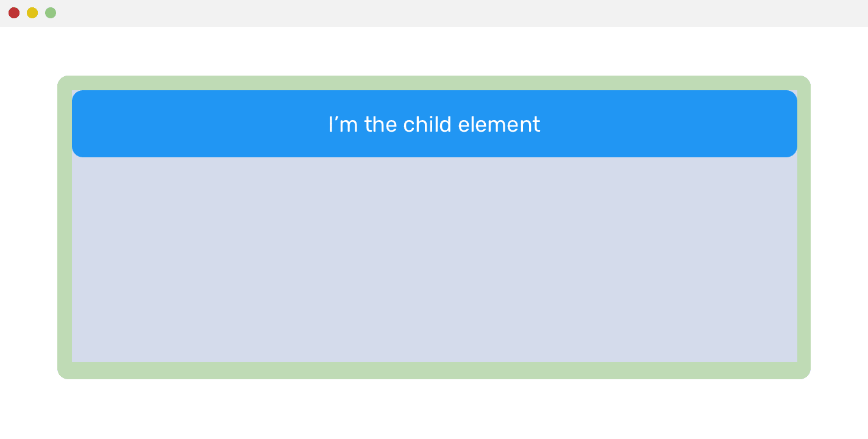The image size is (868, 439).
Task: Click the word "element" in the label
Action: (x=499, y=124)
